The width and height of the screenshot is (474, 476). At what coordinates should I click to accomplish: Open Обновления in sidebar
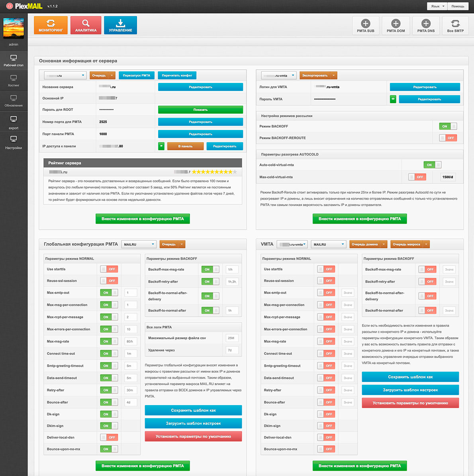14,101
